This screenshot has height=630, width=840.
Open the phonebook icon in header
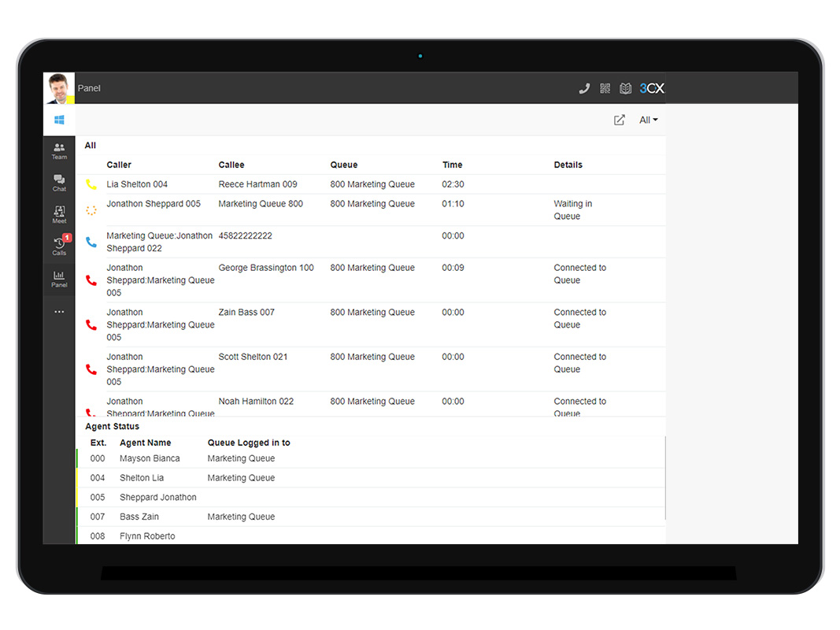(x=625, y=88)
